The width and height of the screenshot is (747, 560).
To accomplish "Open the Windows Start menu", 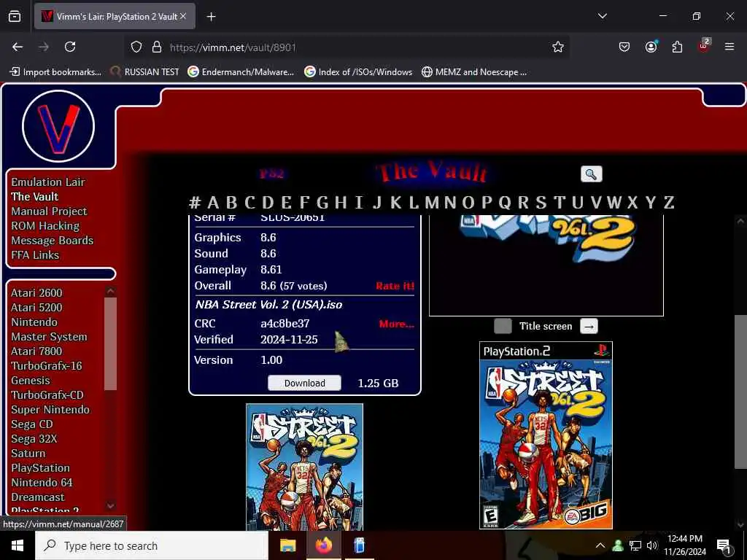I will click(x=18, y=545).
